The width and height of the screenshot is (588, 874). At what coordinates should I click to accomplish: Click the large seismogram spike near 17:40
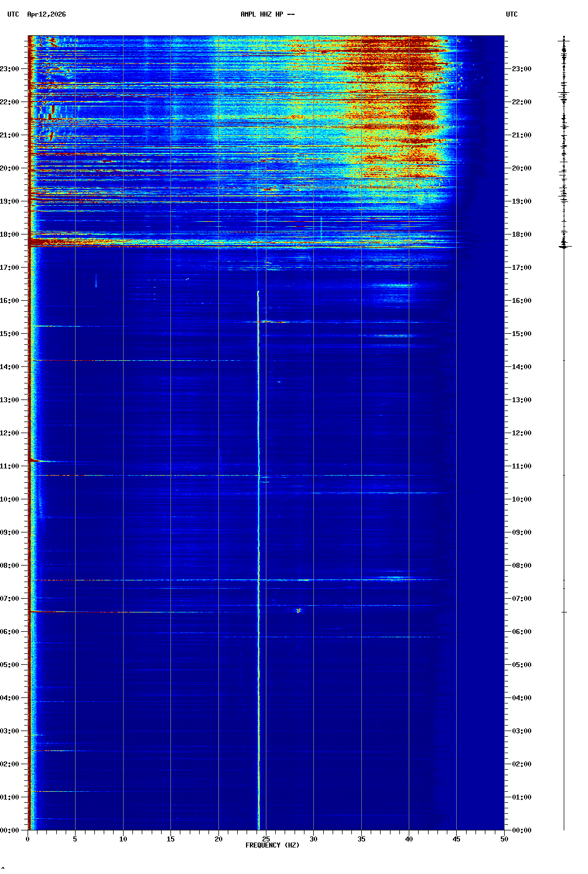[x=564, y=247]
